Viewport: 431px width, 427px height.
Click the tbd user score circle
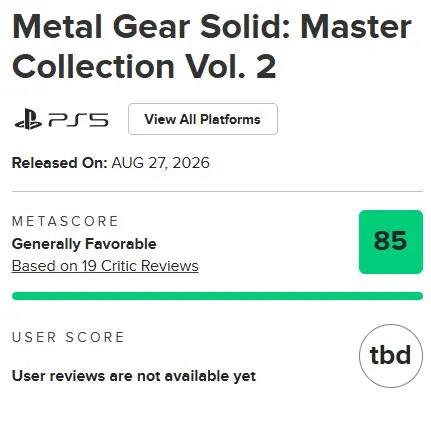pos(391,356)
